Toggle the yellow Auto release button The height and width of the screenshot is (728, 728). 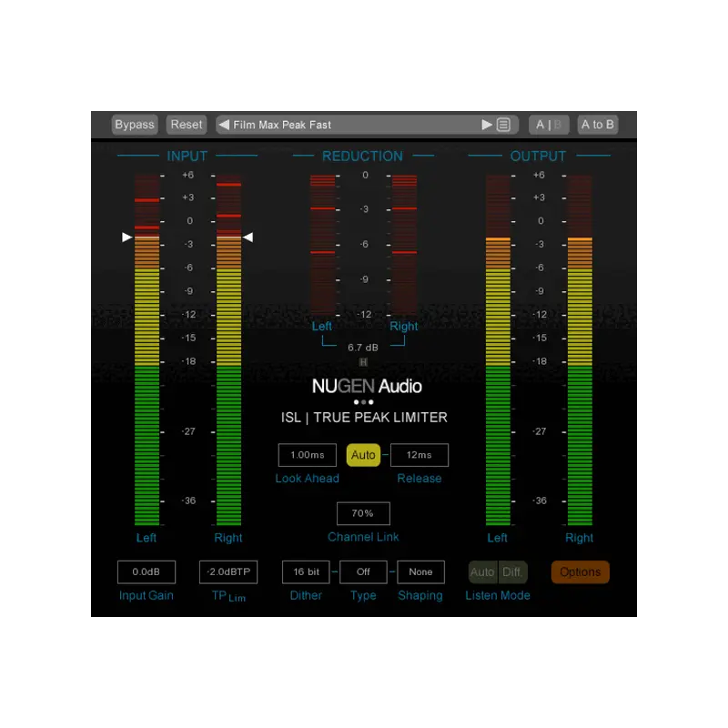pyautogui.click(x=363, y=455)
